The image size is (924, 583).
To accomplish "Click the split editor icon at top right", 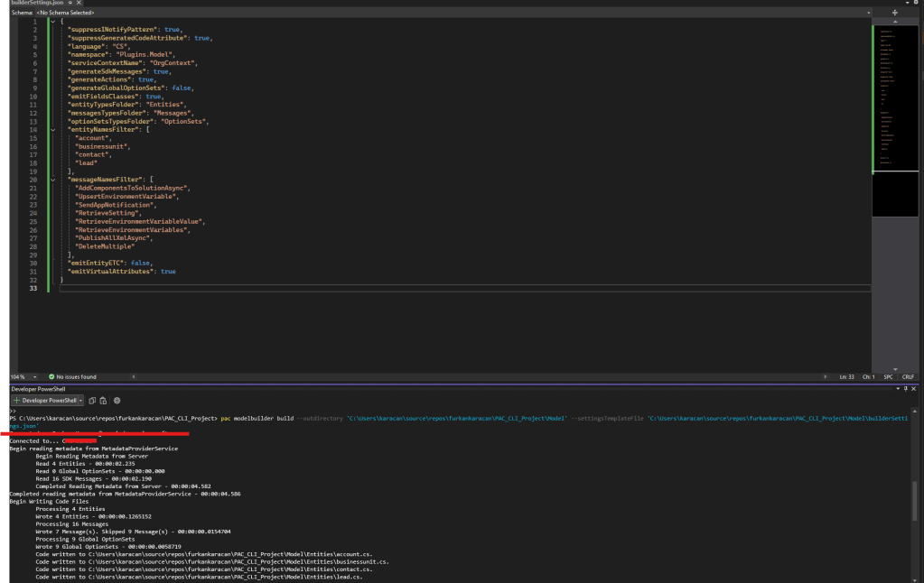I will click(895, 13).
